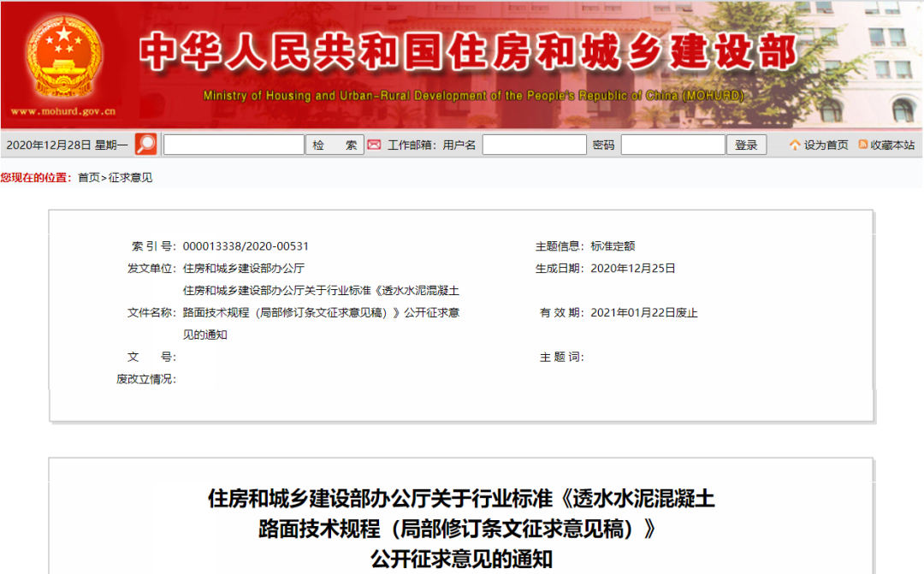Open the 收藏本站 bookmark link
Screen dimensions: 924x574
892,145
